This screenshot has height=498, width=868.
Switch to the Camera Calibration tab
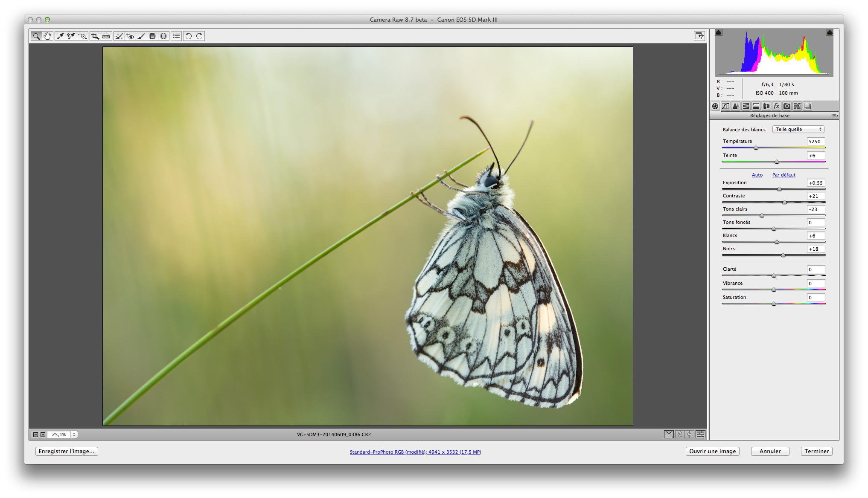pyautogui.click(x=787, y=106)
